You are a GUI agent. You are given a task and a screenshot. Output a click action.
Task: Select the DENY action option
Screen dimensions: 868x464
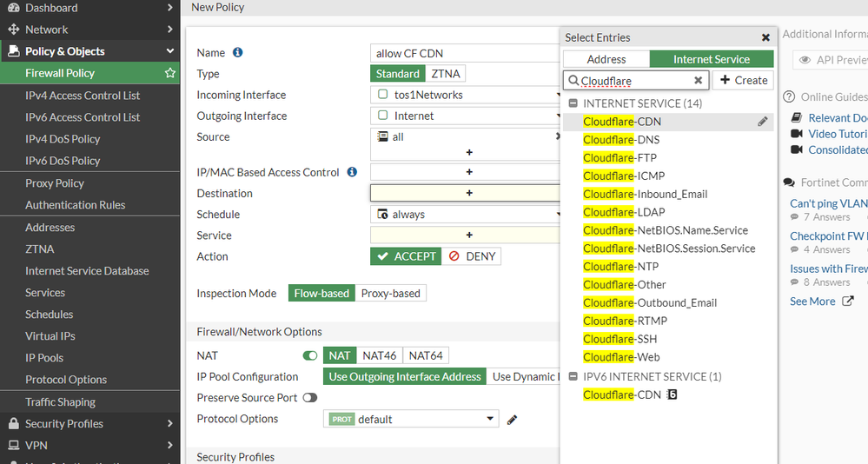click(472, 256)
